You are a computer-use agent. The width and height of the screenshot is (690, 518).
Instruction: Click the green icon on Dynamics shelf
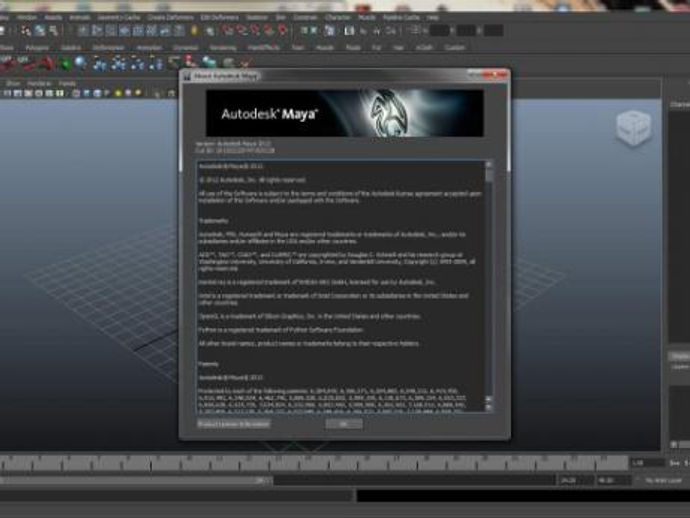pyautogui.click(x=65, y=63)
